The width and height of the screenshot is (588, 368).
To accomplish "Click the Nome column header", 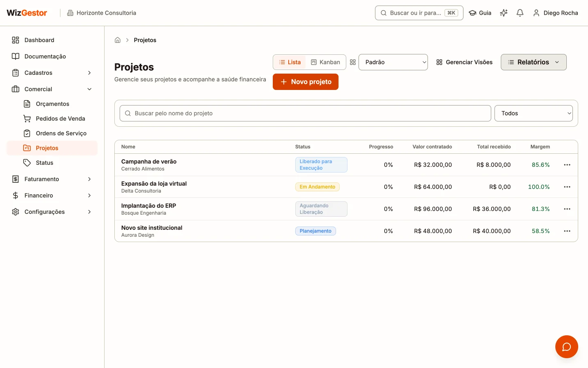I will pyautogui.click(x=128, y=147).
